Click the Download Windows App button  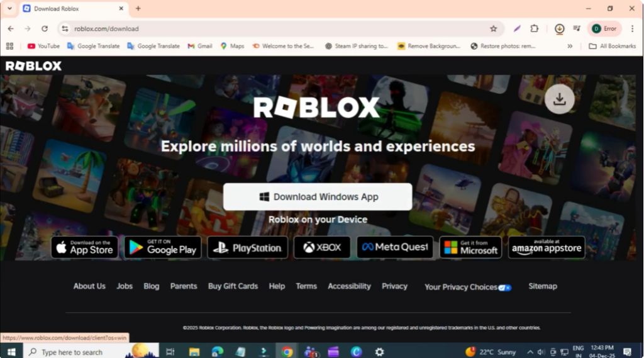click(x=318, y=197)
